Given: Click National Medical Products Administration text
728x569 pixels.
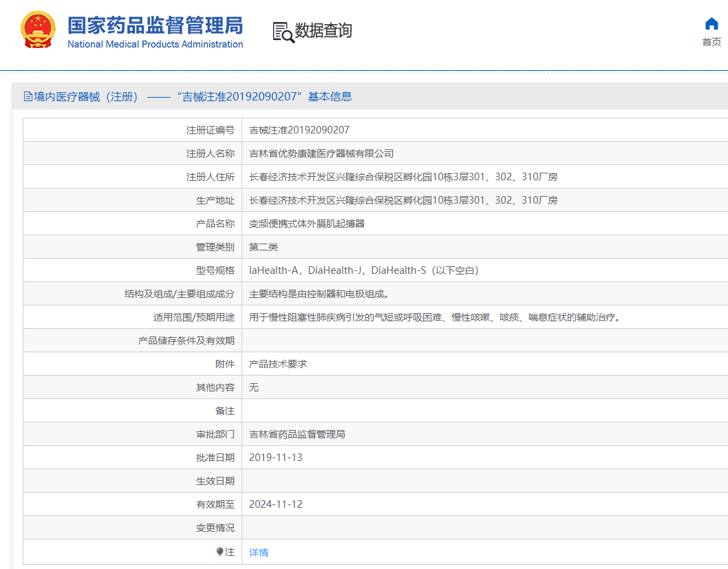Looking at the screenshot, I should 155,44.
